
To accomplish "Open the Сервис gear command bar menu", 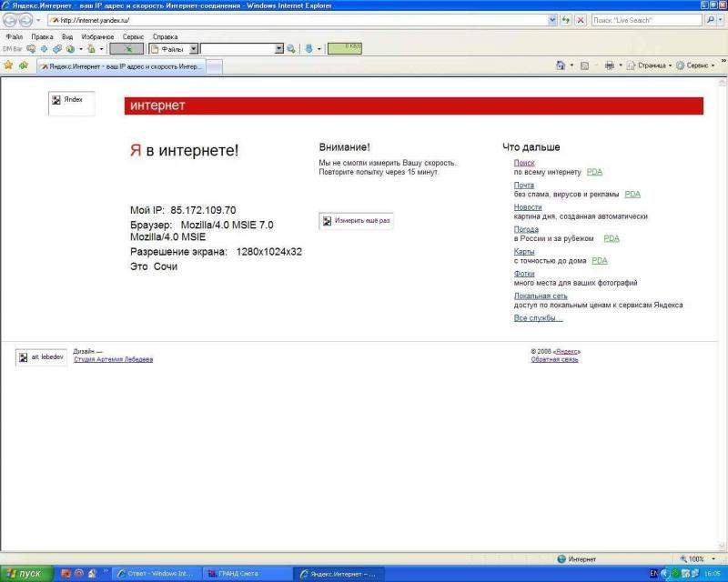I will point(695,65).
